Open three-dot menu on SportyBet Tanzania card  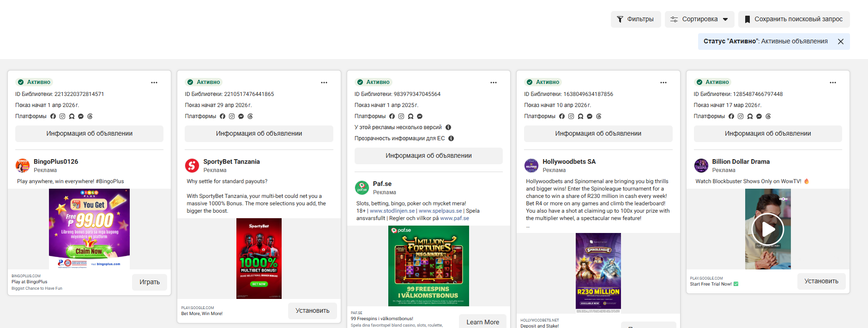(324, 83)
